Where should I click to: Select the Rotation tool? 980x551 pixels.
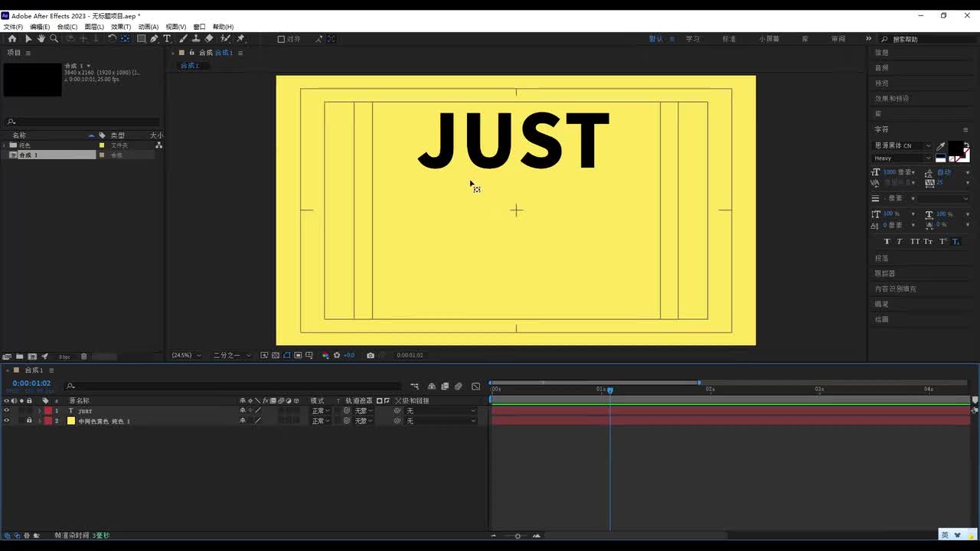point(112,38)
